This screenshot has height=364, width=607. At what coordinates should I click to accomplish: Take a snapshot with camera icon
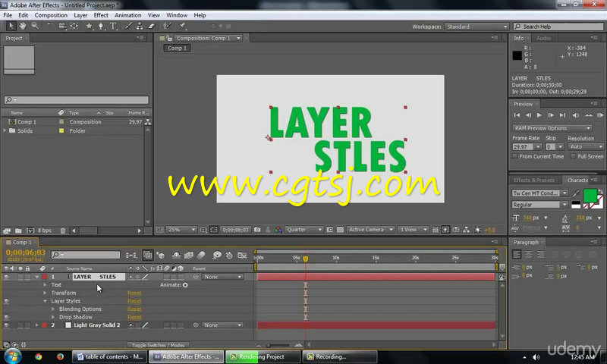pos(257,229)
